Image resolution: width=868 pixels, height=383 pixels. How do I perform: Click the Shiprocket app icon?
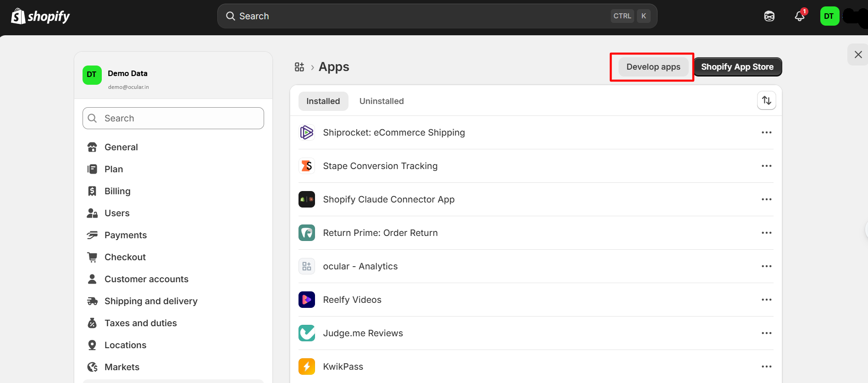(307, 132)
